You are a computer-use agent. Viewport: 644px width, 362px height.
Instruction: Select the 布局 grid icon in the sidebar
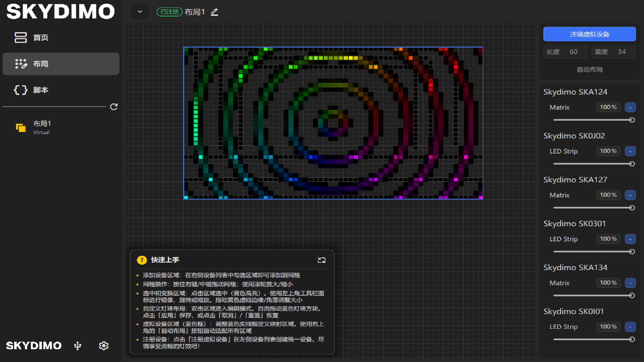(21, 64)
